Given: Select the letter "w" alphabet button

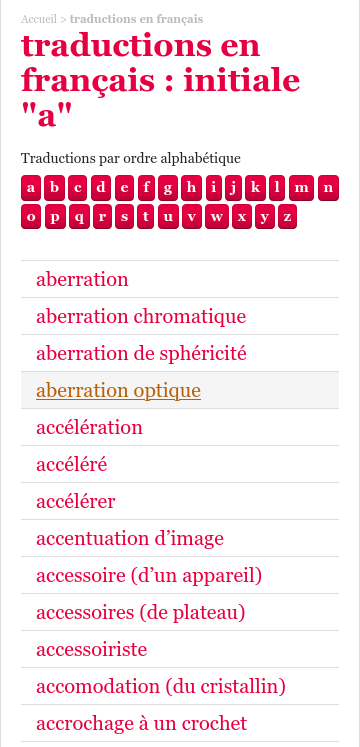Looking at the screenshot, I should (217, 217).
